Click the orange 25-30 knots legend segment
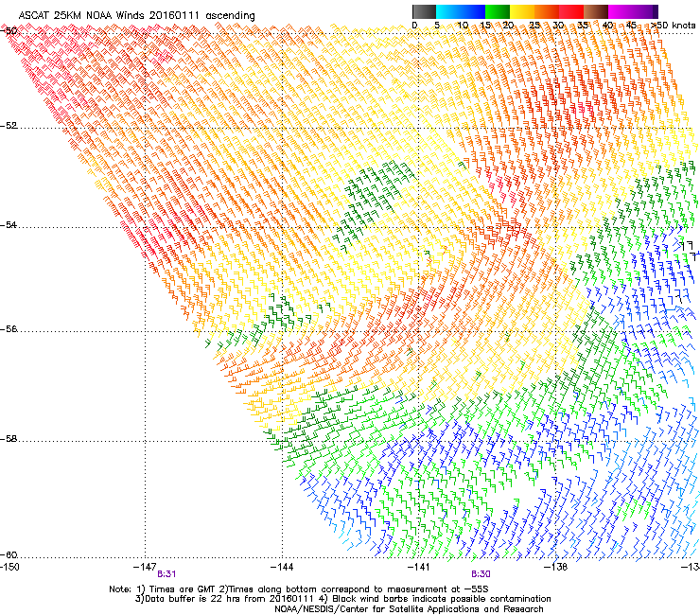Viewport: 700px width, 615px height. (x=547, y=11)
